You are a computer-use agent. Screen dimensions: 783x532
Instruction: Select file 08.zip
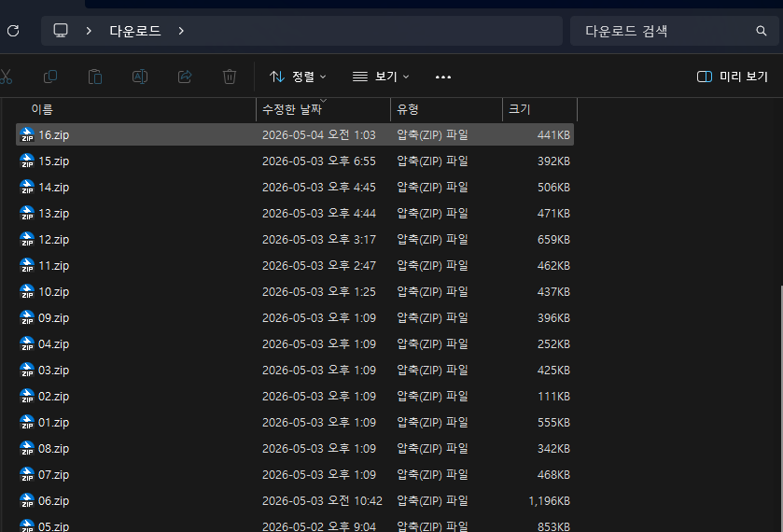(x=295, y=449)
